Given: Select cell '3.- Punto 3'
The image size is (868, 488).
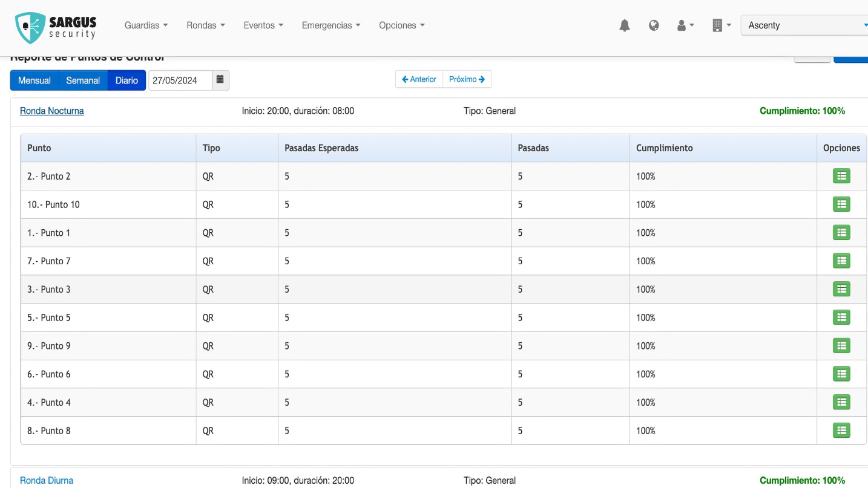Looking at the screenshot, I should click(108, 289).
